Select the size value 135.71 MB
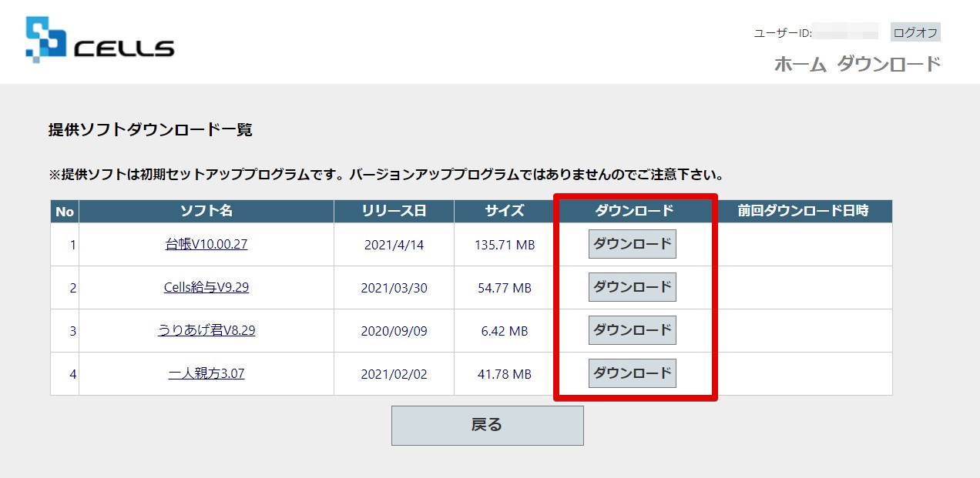Image resolution: width=980 pixels, height=478 pixels. pyautogui.click(x=505, y=245)
